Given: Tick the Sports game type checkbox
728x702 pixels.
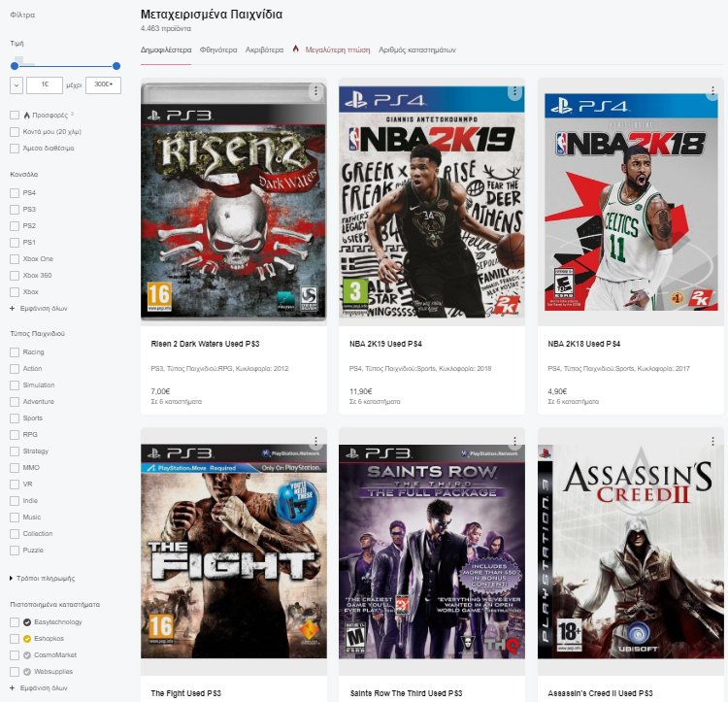Looking at the screenshot, I should pos(15,418).
